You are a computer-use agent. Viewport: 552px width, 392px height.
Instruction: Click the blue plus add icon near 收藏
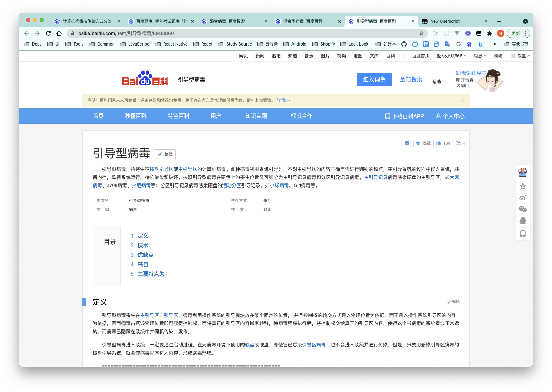407,143
